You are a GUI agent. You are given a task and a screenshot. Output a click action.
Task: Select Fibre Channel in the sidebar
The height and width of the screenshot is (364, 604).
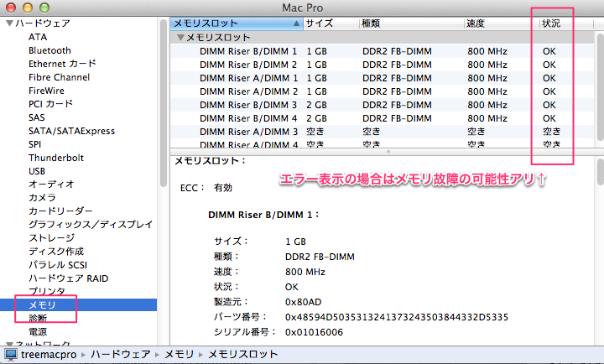pos(59,77)
